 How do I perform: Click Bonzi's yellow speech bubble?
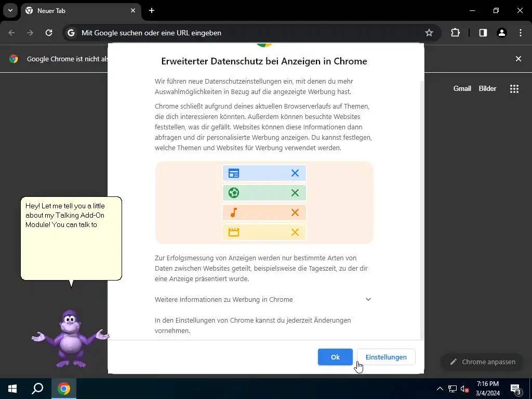tap(71, 238)
